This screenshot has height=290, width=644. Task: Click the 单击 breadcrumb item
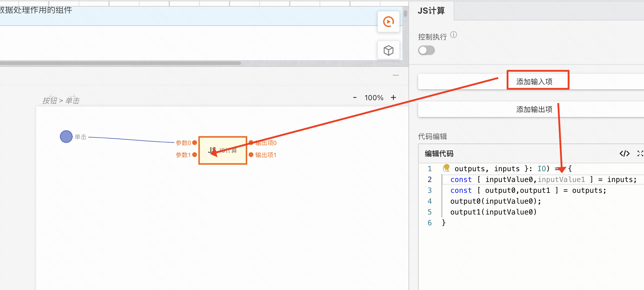pyautogui.click(x=73, y=100)
